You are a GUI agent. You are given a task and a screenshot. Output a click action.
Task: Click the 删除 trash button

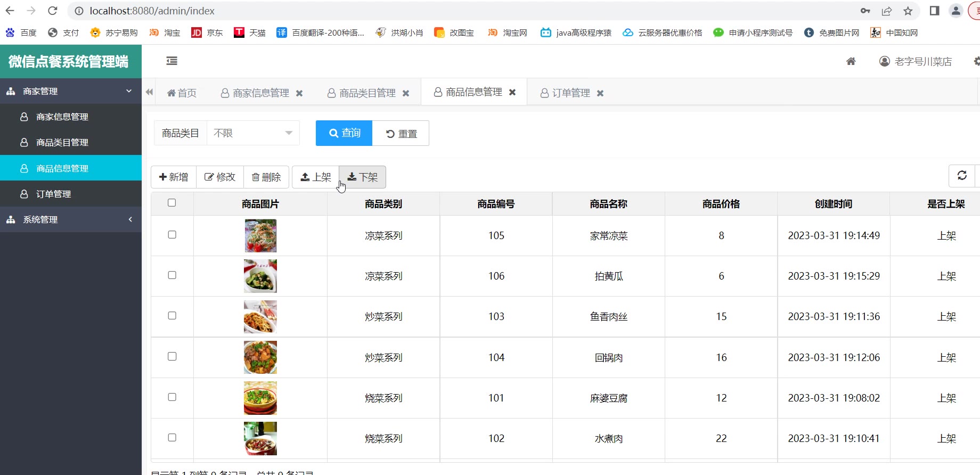tap(266, 177)
